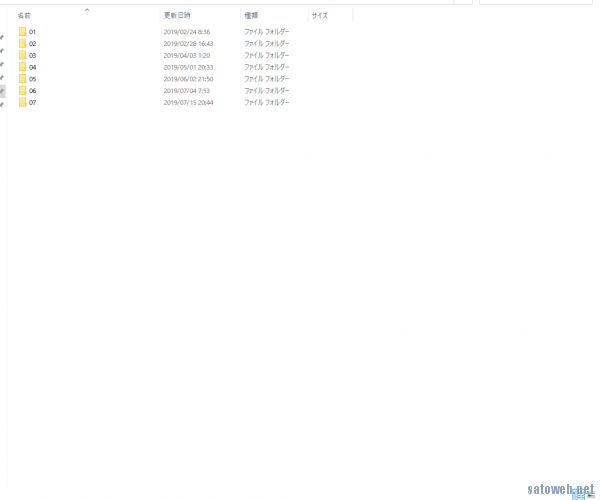
Task: Sort files by 名前 column
Action: (x=25, y=17)
